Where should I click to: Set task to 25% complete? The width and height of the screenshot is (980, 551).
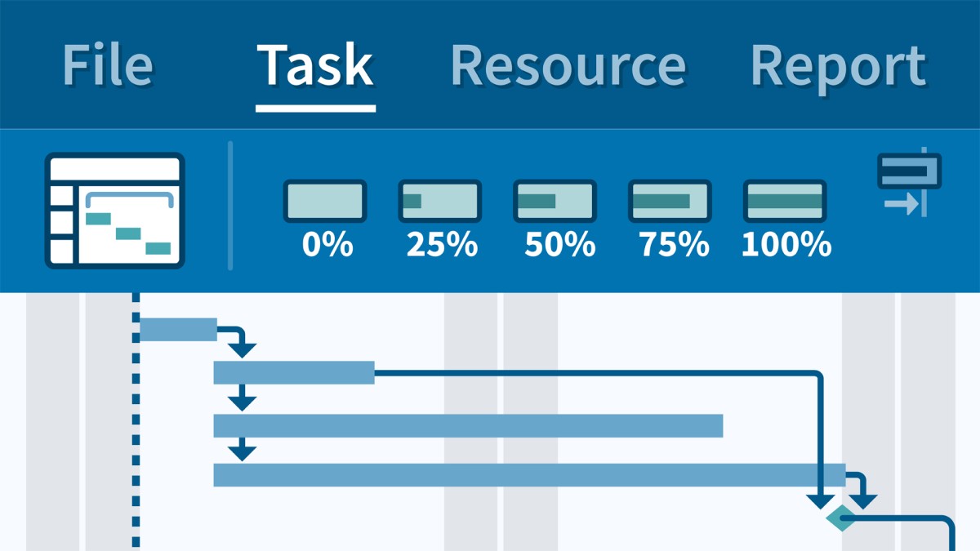tap(439, 202)
